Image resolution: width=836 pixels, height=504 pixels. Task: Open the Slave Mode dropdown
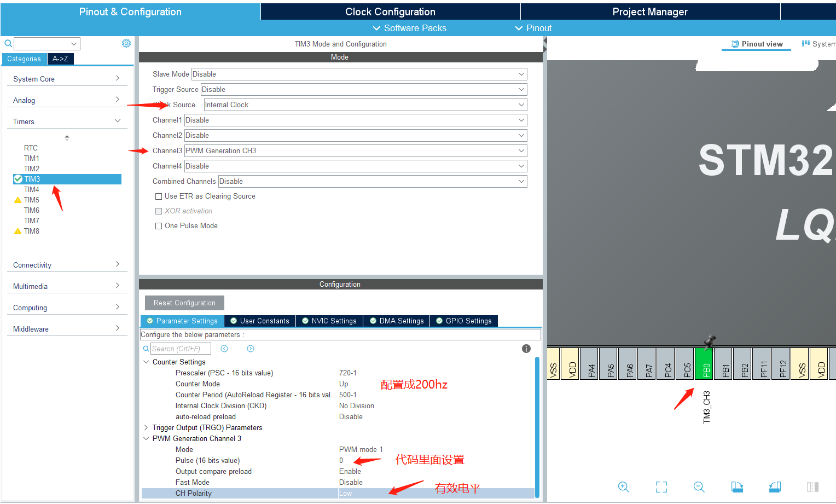[359, 74]
